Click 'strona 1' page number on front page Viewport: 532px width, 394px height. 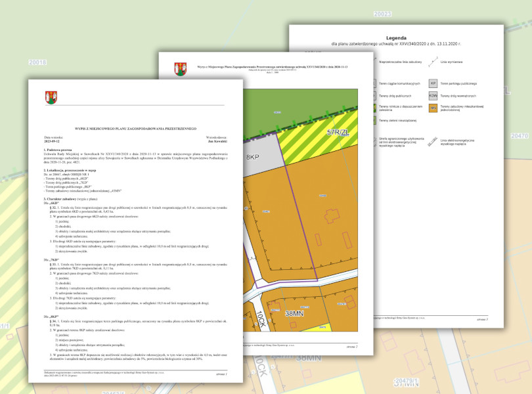tap(221, 374)
